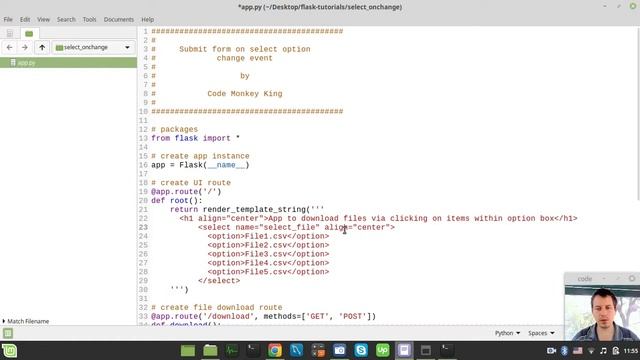Click the '# packages' comment line
The image size is (640, 360).
174,129
